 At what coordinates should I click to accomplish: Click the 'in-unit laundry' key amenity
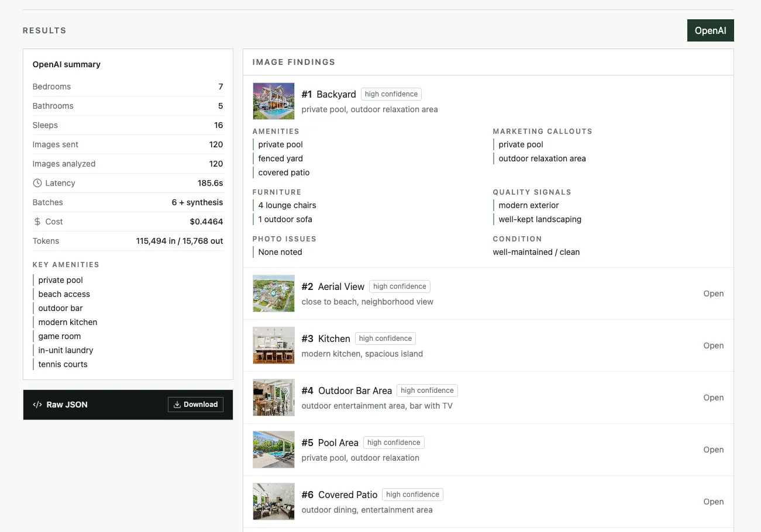66,350
